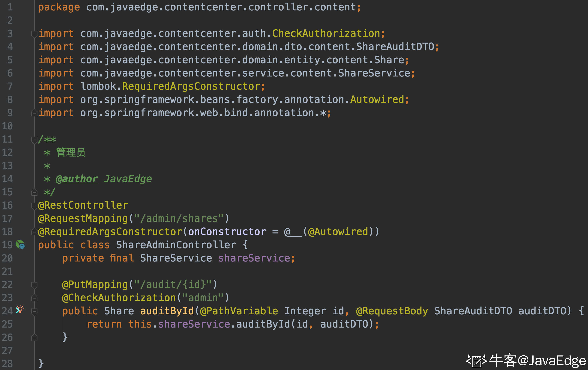Screen dimensions: 588x370
Task: Click the fold end marker at line 26
Action: 34,337
